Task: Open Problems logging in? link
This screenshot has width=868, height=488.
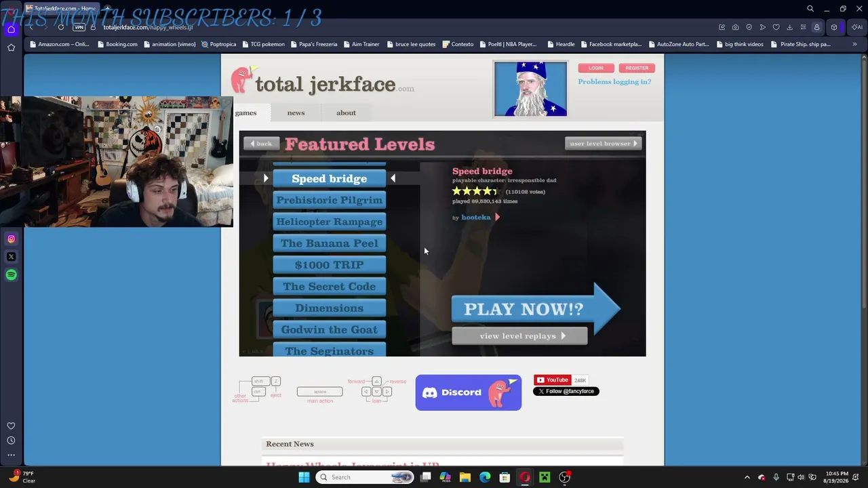Action: (x=614, y=81)
